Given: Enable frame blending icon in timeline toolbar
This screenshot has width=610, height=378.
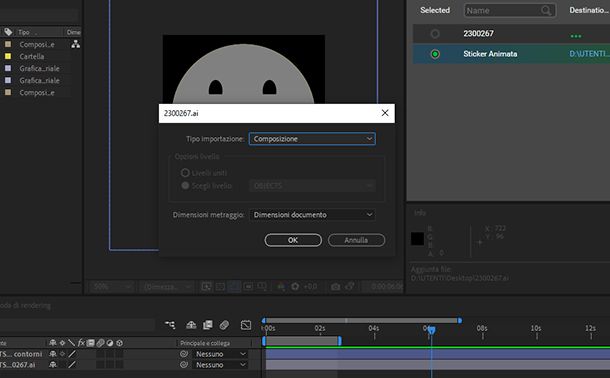Looking at the screenshot, I should tap(208, 325).
